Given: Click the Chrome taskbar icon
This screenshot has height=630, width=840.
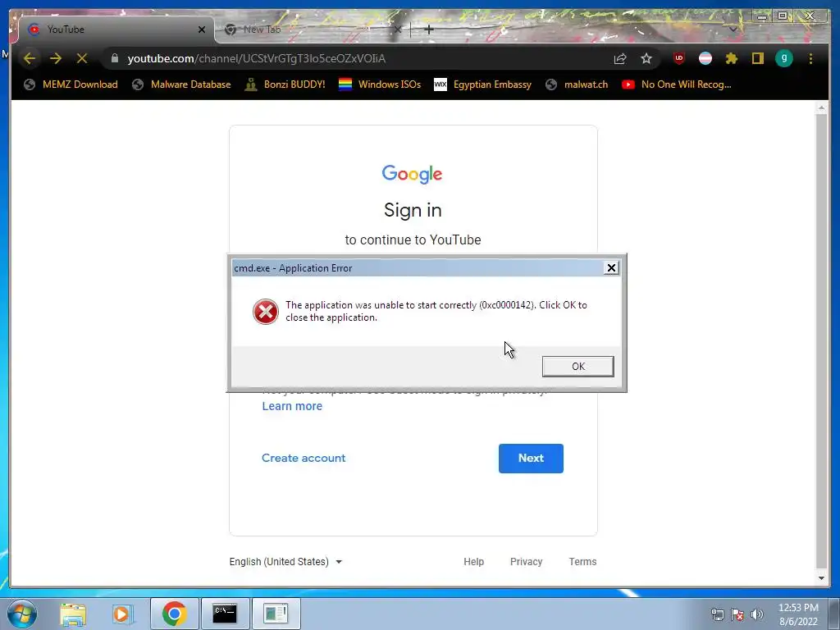Looking at the screenshot, I should click(174, 614).
